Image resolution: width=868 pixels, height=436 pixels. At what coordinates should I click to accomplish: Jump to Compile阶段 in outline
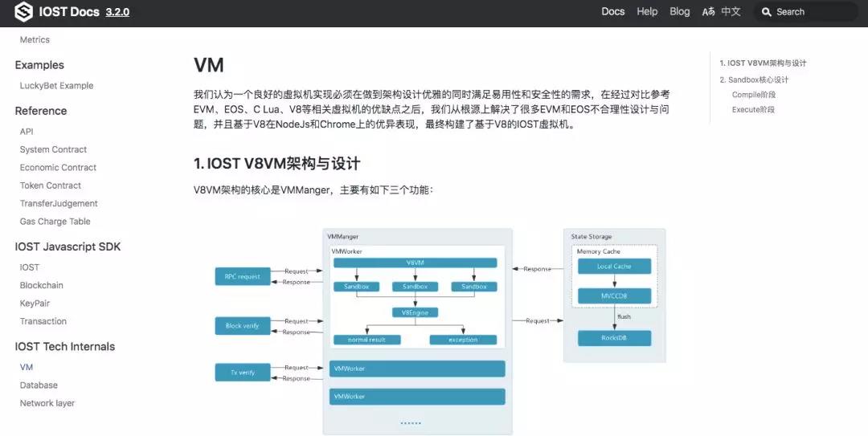[x=753, y=95]
